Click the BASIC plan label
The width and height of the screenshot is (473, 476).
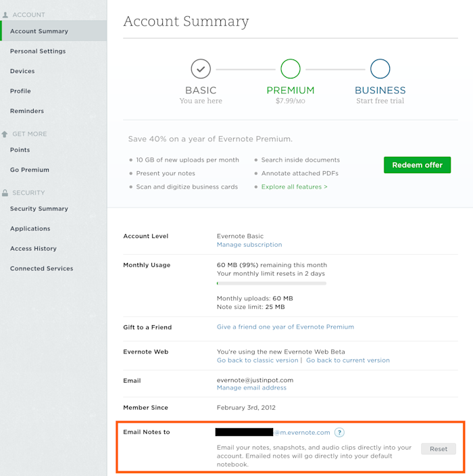201,90
